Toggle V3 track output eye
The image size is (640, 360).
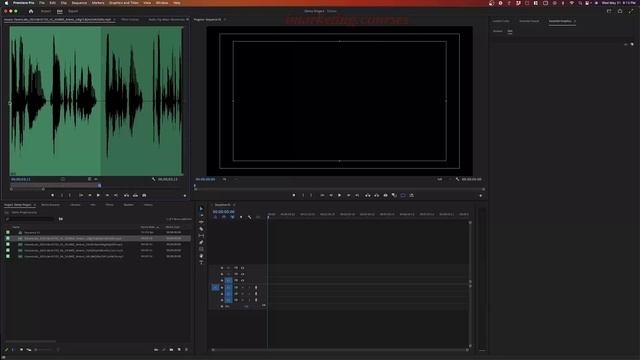[242, 268]
